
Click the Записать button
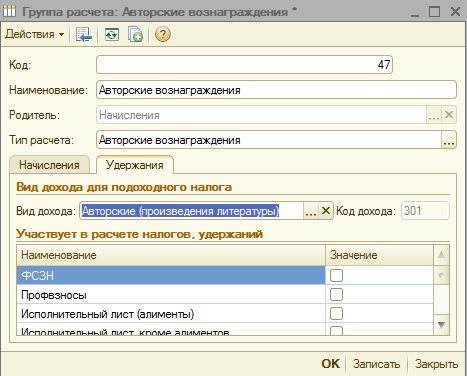[x=376, y=364]
